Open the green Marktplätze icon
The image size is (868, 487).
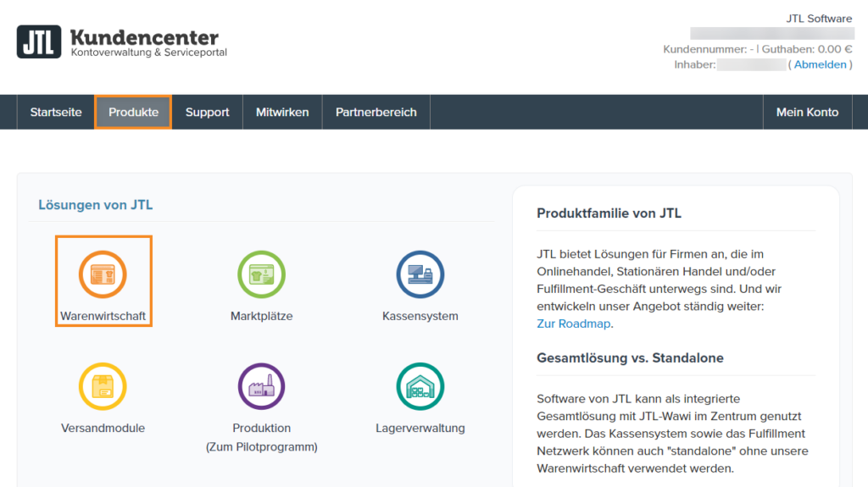261,274
